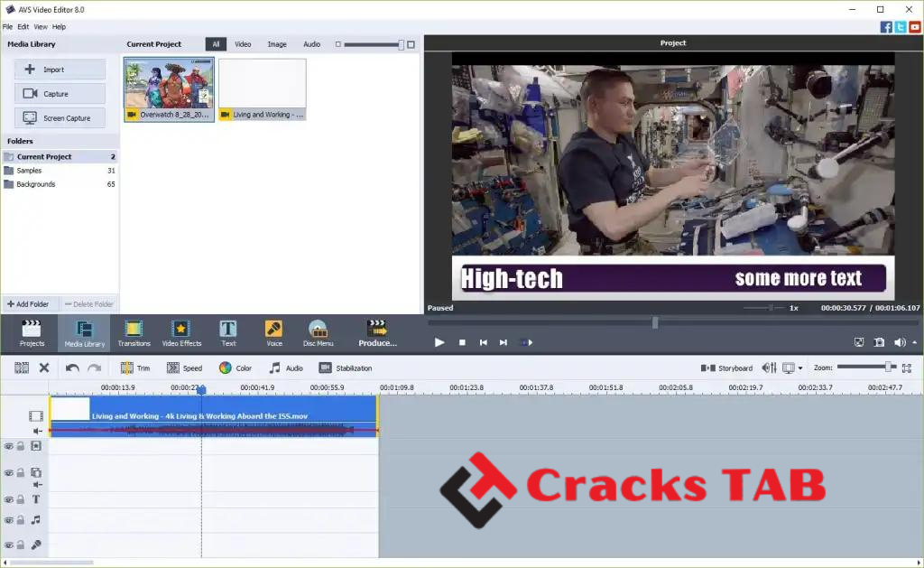
Task: Select the Current Project folder
Action: tap(60, 156)
